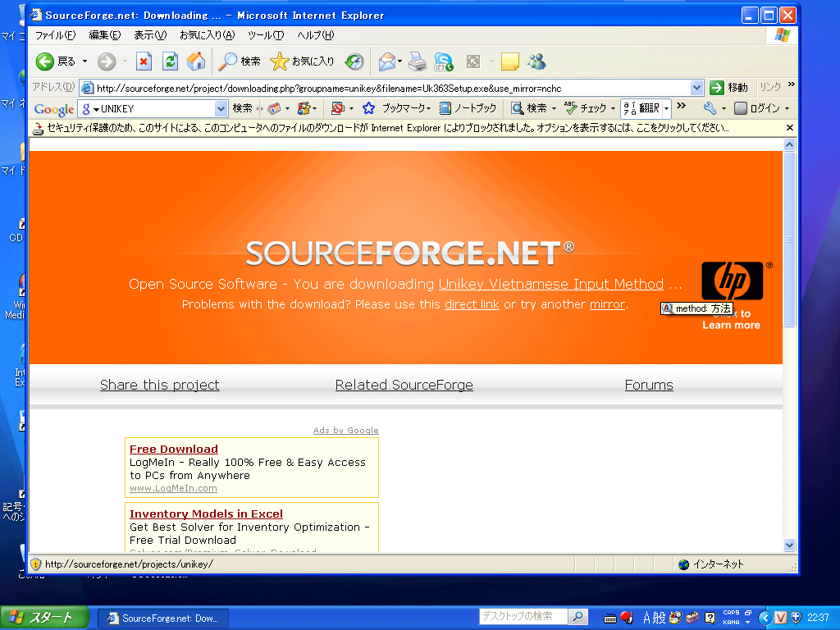Click the security center shield tray icon
Screen dimensions: 840x630
click(x=796, y=618)
